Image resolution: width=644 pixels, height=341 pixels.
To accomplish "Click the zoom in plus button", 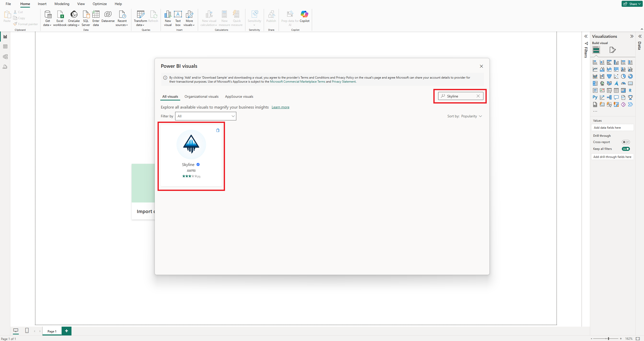I will 621,339.
